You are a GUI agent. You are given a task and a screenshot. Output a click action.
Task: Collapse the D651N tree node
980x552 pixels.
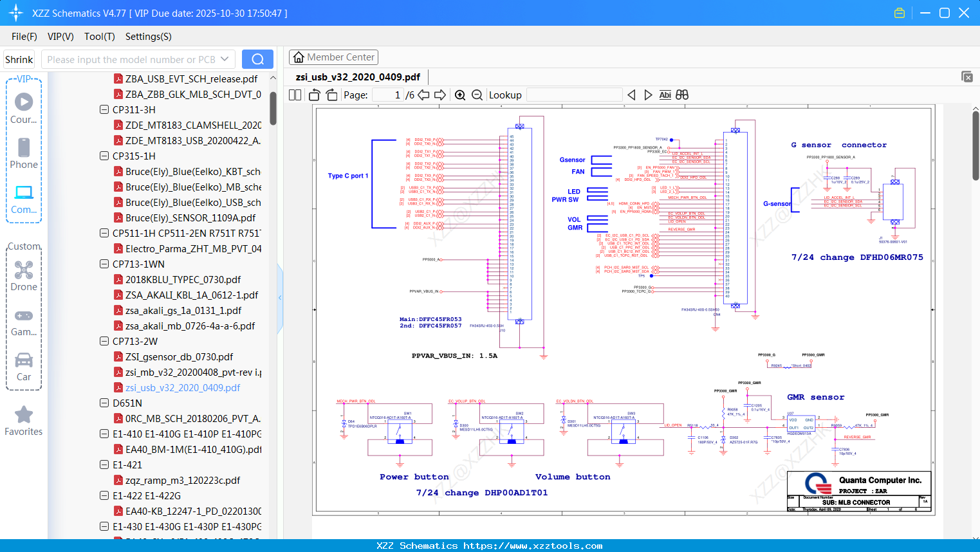click(104, 403)
